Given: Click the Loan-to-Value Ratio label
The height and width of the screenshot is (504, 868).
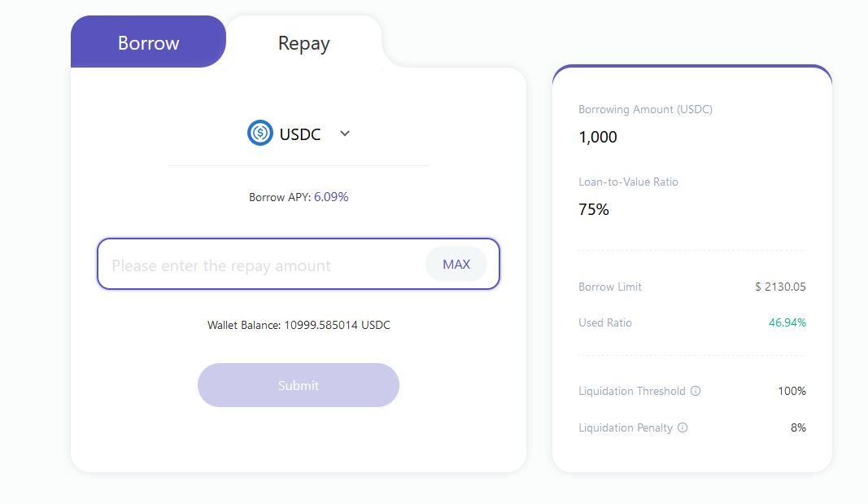Looking at the screenshot, I should [628, 182].
